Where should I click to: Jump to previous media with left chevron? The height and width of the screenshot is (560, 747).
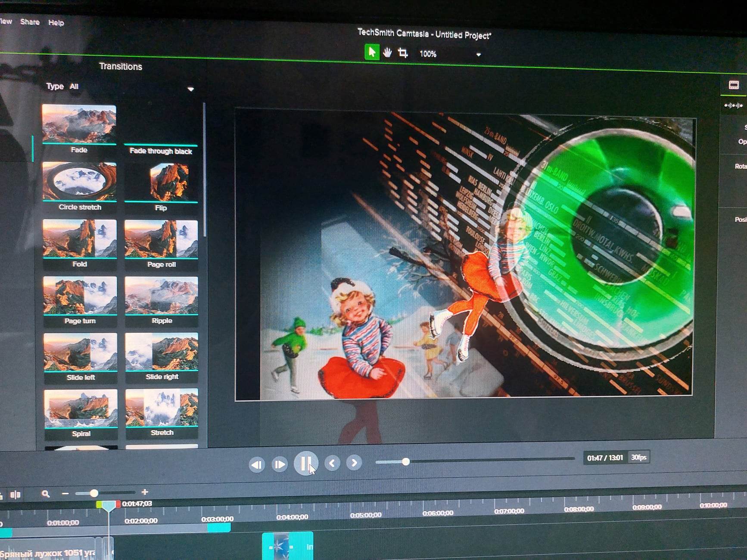(x=332, y=463)
